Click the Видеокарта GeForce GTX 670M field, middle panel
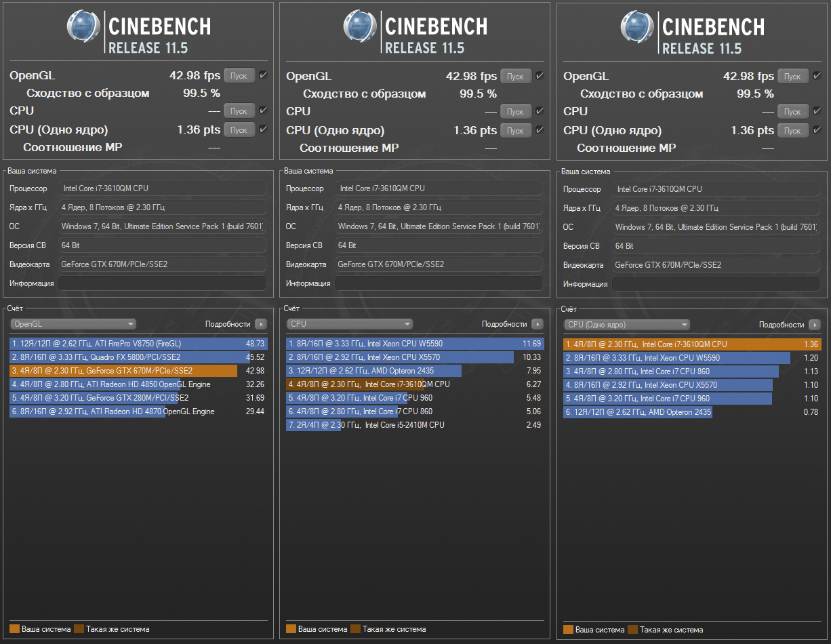Screen dimensions: 831x644 (x=439, y=264)
